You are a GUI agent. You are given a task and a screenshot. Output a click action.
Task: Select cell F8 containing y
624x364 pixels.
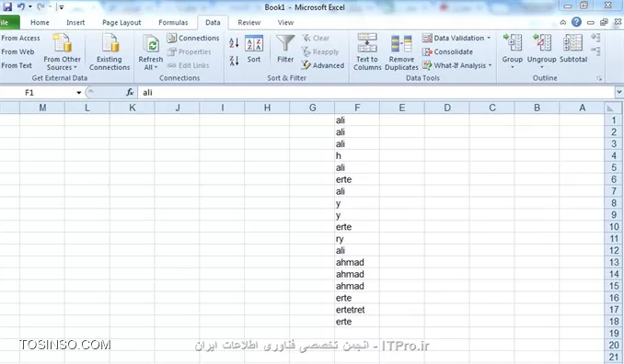pyautogui.click(x=357, y=203)
